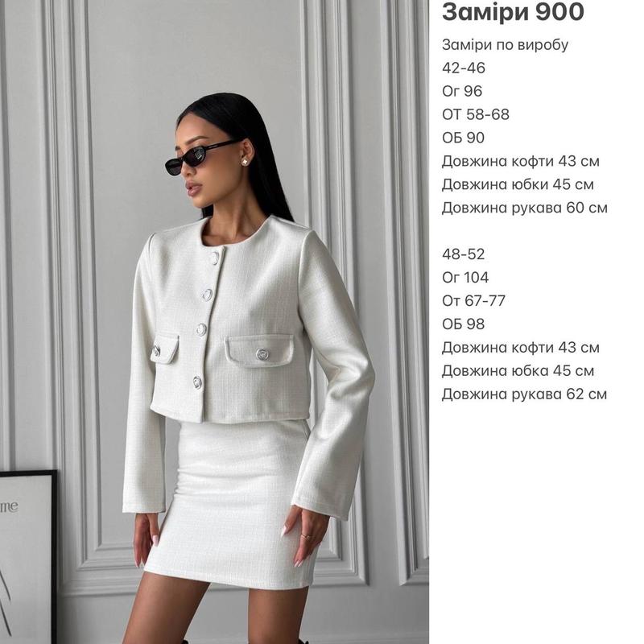Viewport: 644px width, 644px height.
Task: Click 'Довжина рукава 62 см' line
Action: [x=525, y=394]
